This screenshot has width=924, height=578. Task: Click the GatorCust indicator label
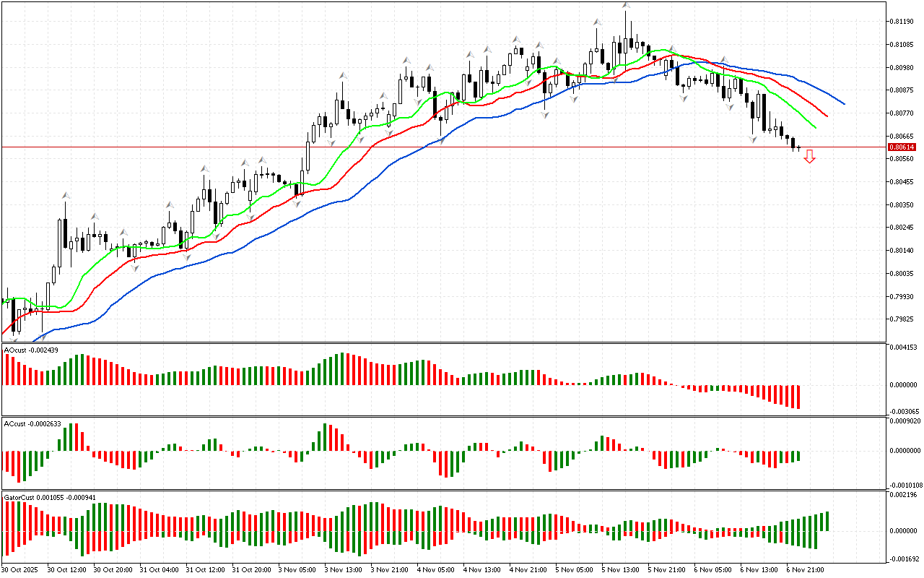[49, 498]
